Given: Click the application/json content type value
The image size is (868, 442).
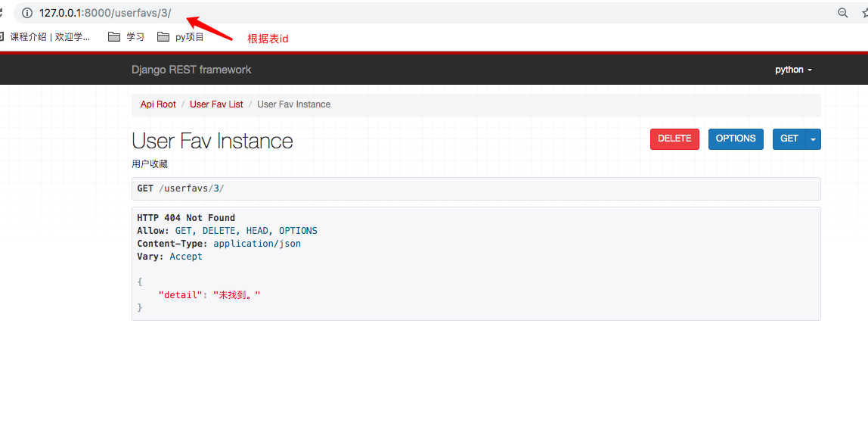Looking at the screenshot, I should [x=257, y=244].
